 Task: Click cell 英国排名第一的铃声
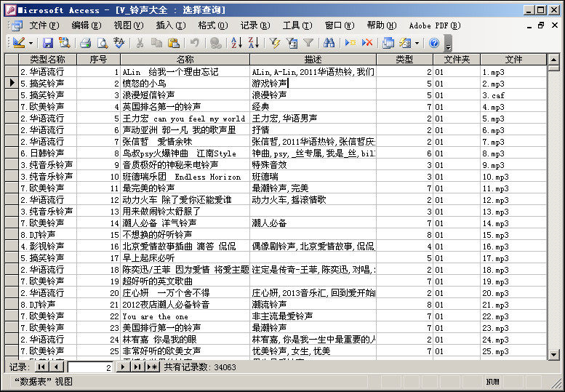tap(185, 107)
